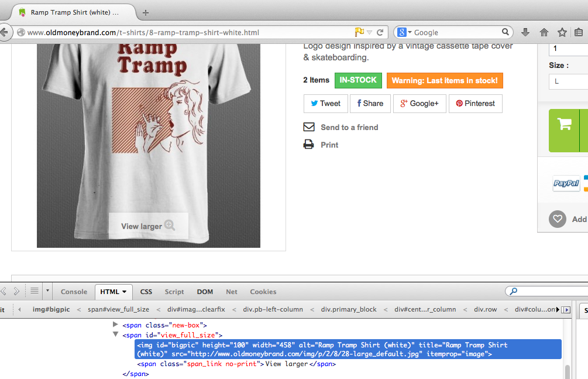Click the printer icon beside Print
The image size is (588, 379).
308,144
